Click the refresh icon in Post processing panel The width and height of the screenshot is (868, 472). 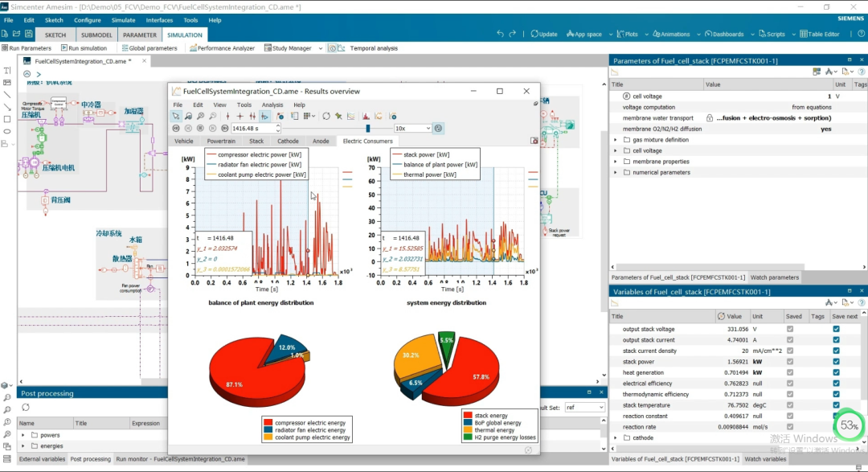point(26,407)
